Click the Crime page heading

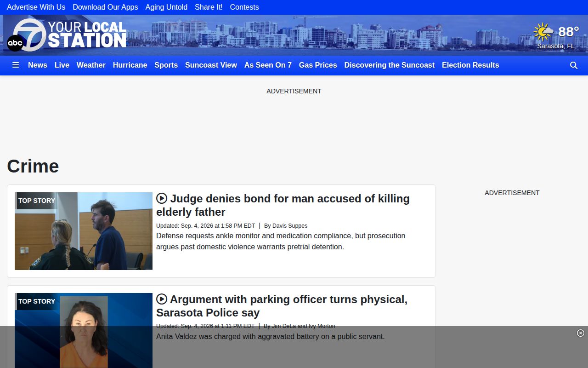33,166
